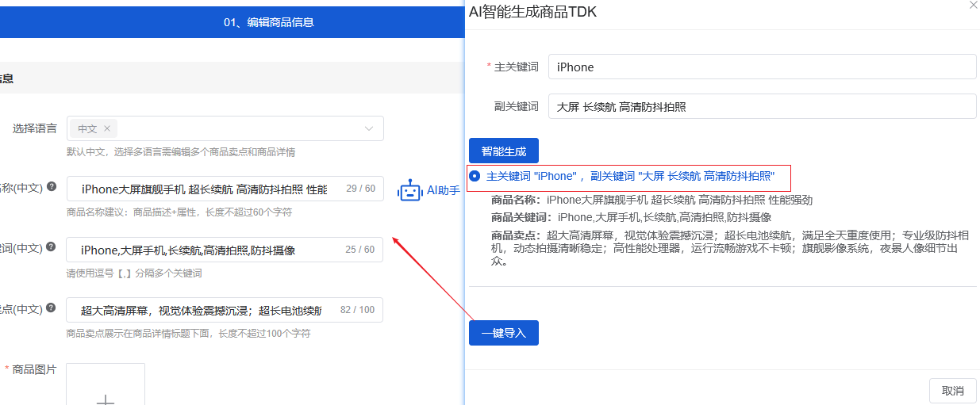This screenshot has width=980, height=405.
Task: Click the 商品卖点 generated result paragraph
Action: (x=730, y=248)
